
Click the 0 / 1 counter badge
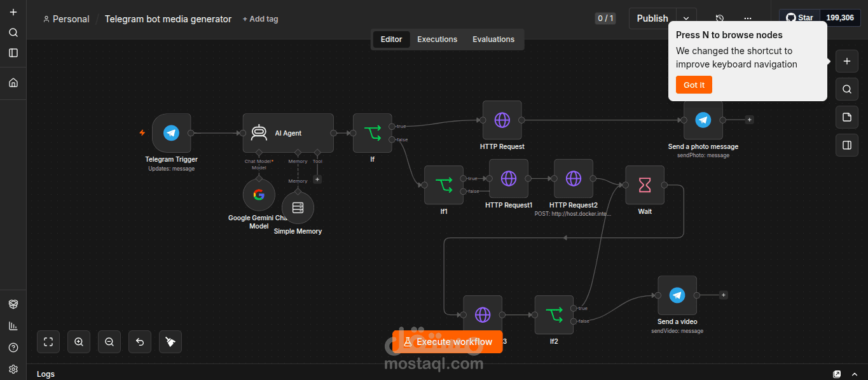tap(605, 18)
